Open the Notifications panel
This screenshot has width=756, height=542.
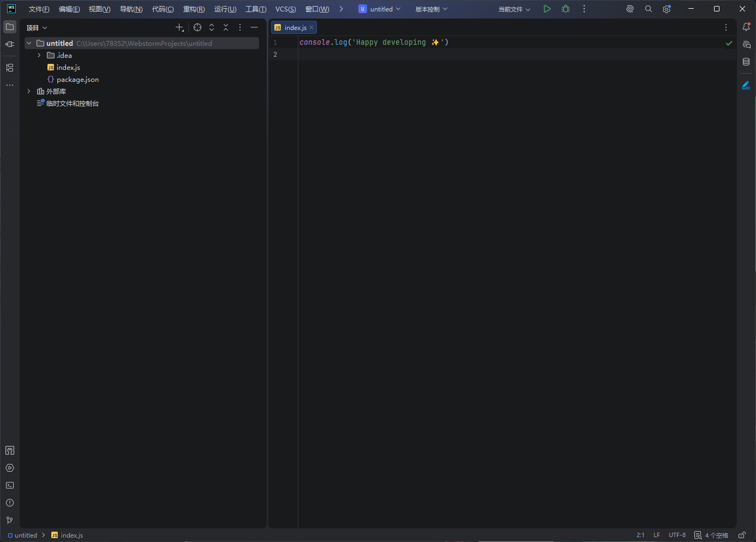pos(746,27)
